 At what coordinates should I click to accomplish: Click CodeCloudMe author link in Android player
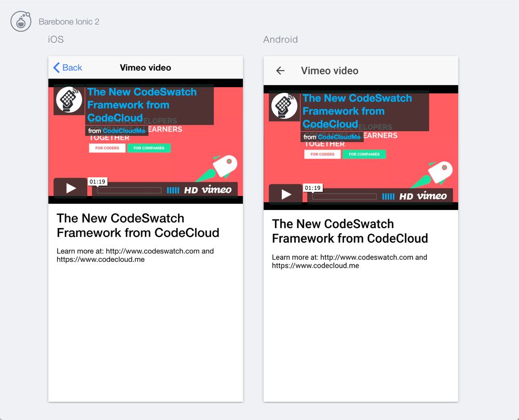tap(339, 137)
